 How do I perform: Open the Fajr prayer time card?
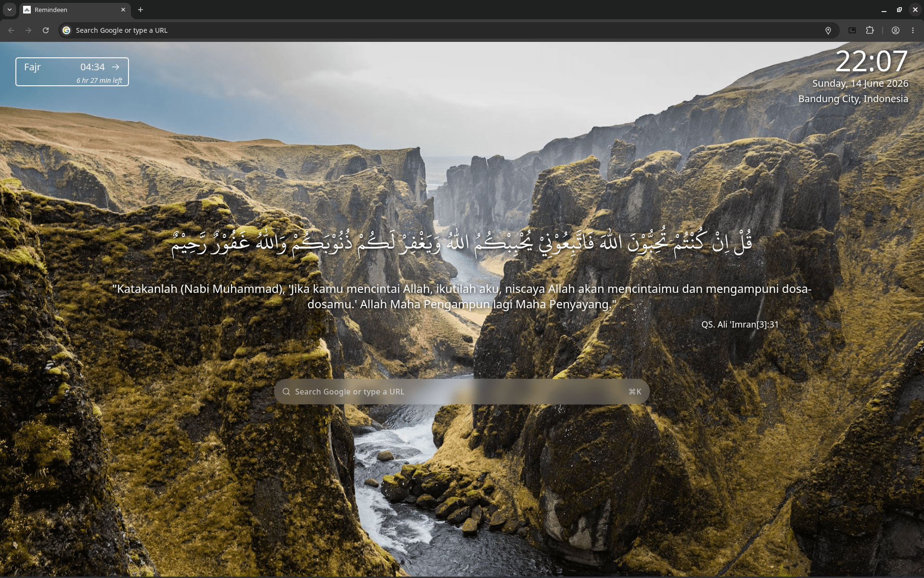[x=72, y=72]
